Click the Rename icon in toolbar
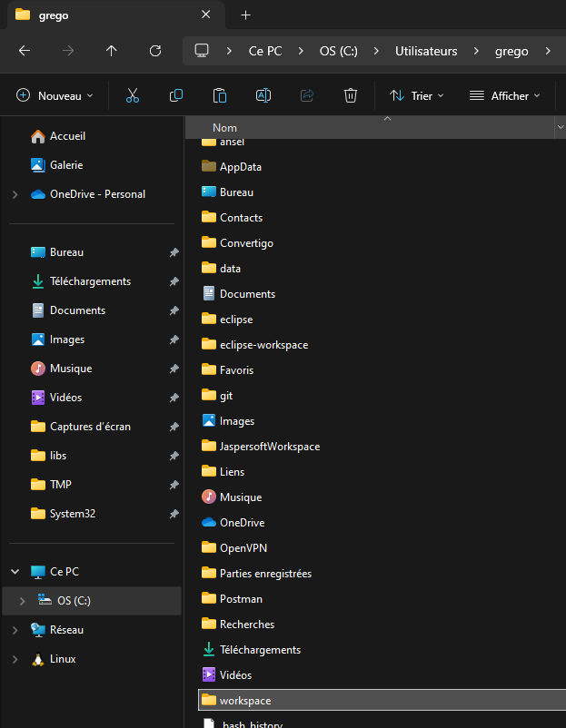566x728 pixels. click(263, 95)
